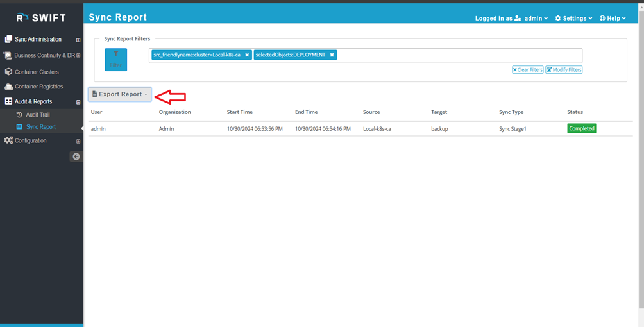Remove the src_friendlyname cluster filter tag
This screenshot has width=644, height=327.
coord(247,55)
